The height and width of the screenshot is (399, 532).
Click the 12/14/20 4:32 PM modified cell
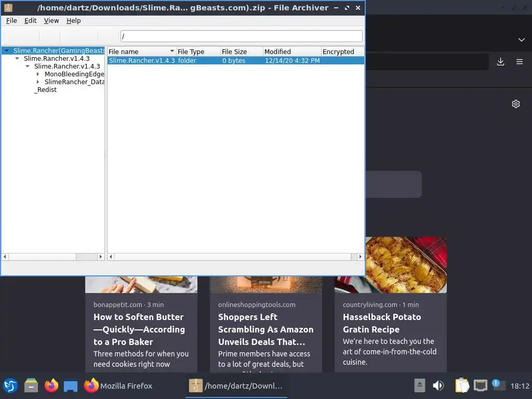tap(292, 60)
